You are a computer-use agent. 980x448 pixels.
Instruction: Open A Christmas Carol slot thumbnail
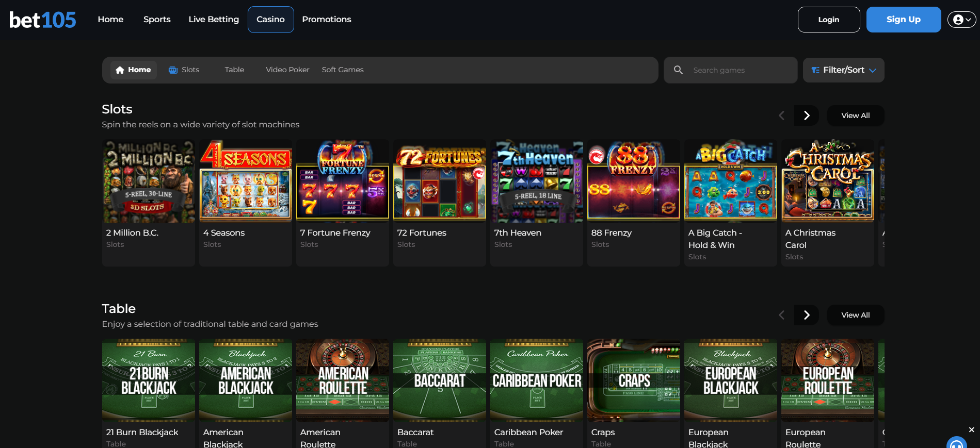pyautogui.click(x=828, y=181)
